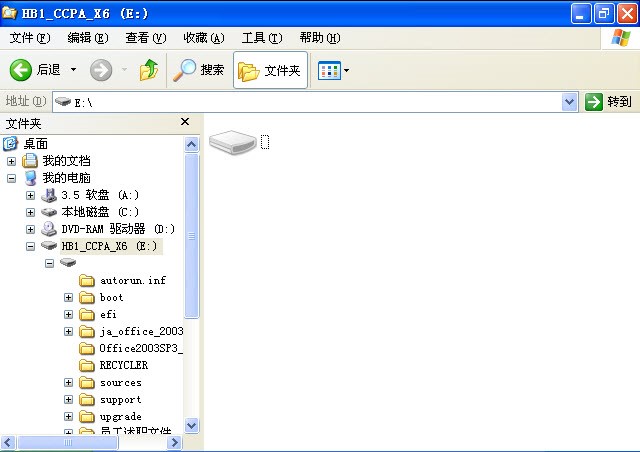Click the support folder icon
The width and height of the screenshot is (640, 452).
click(x=87, y=400)
